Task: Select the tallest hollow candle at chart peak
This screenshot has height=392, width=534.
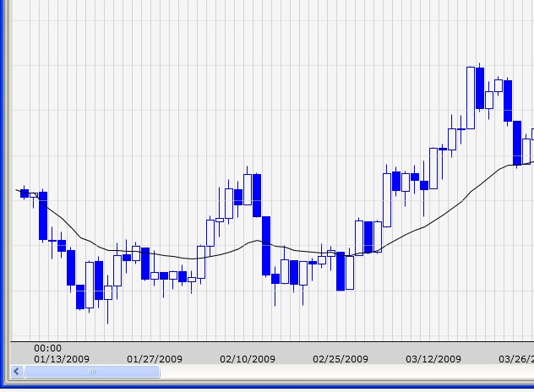Action: [471, 98]
